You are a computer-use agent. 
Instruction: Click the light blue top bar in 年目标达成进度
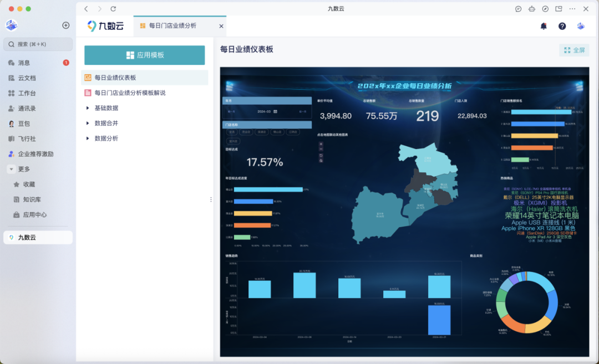click(268, 189)
